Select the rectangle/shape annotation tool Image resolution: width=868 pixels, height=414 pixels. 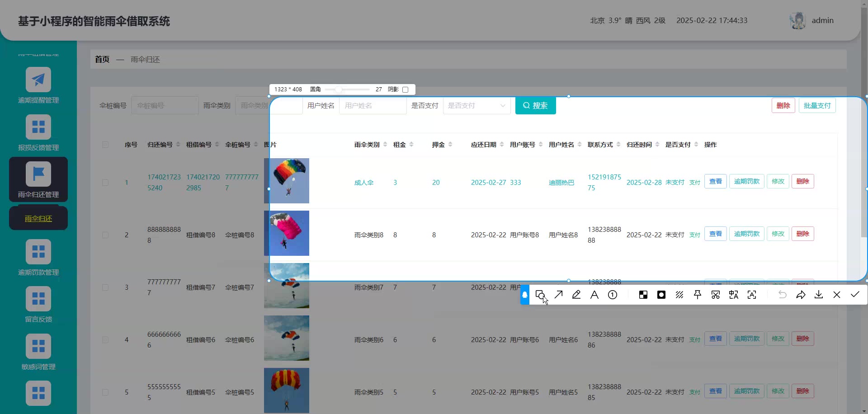tap(540, 295)
